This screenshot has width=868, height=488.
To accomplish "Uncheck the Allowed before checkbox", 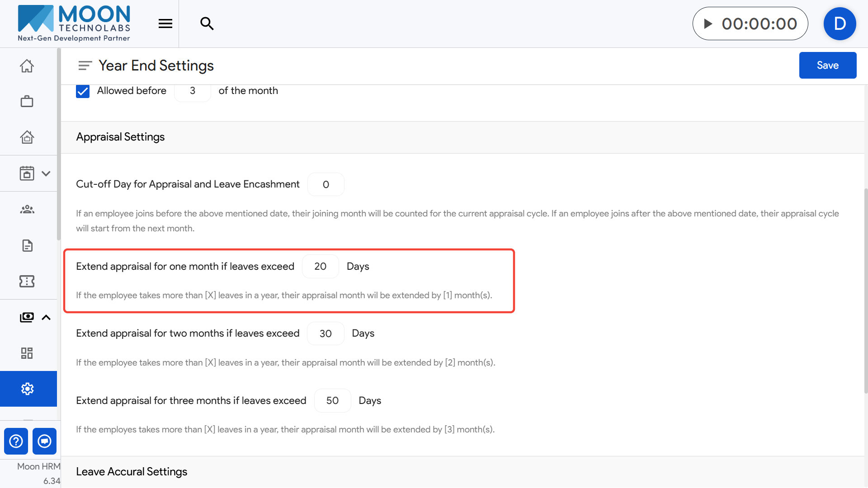I will [83, 91].
